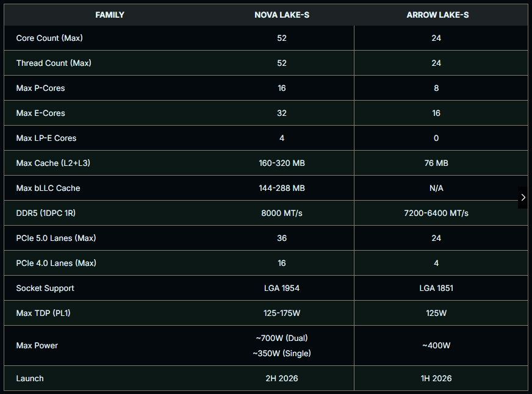Click the 144-288 MB bLLC cache cell
The width and height of the screenshot is (532, 394).
click(282, 188)
